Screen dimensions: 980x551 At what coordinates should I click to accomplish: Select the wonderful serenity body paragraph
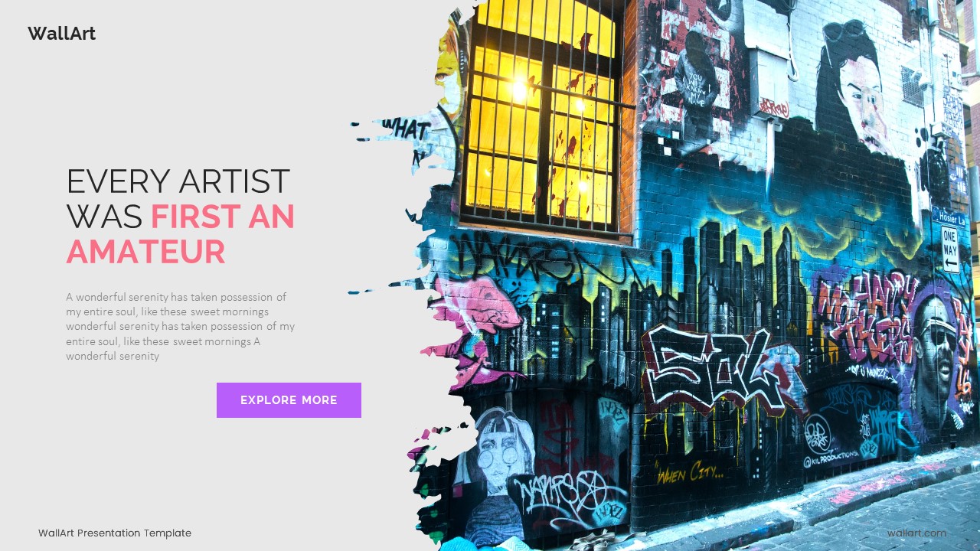tap(181, 326)
